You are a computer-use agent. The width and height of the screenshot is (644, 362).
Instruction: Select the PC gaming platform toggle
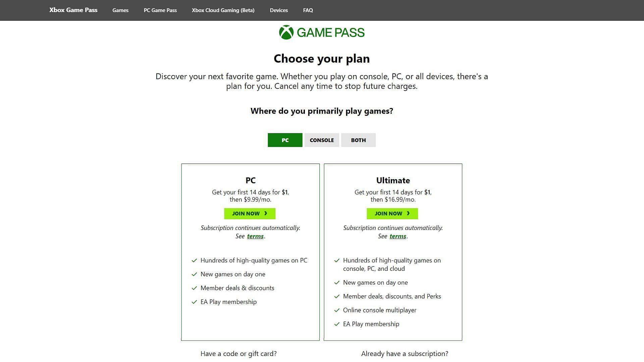tap(285, 140)
